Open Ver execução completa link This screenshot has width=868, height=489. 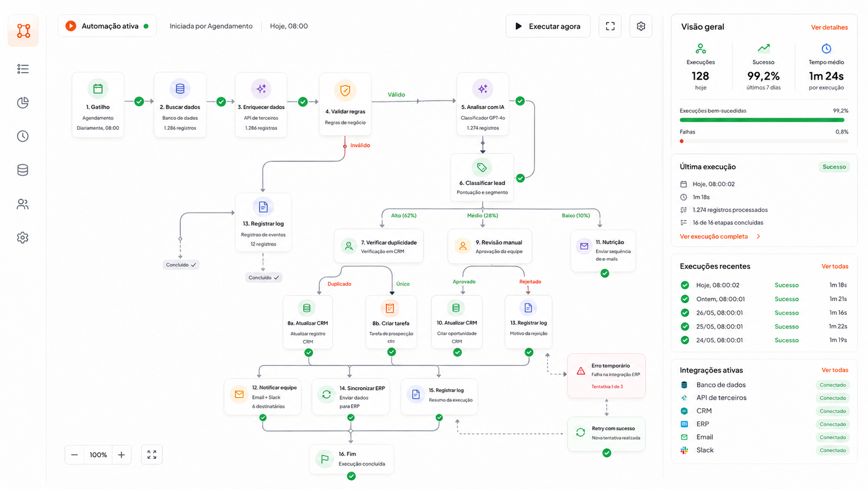click(720, 236)
